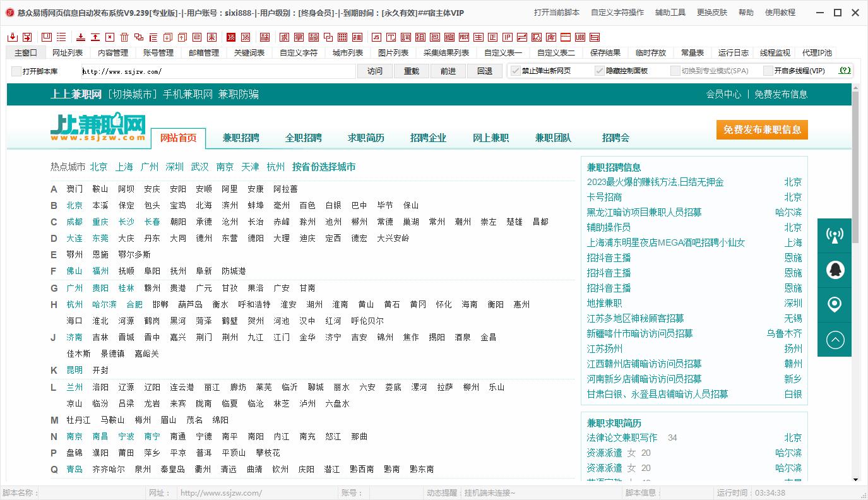Click the JS script toolbar icon

(x=376, y=37)
